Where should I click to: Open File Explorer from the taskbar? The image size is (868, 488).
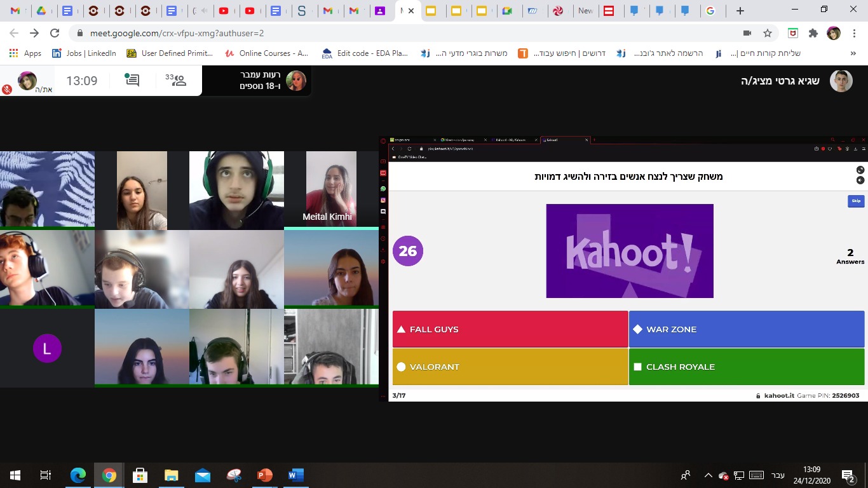click(x=172, y=475)
